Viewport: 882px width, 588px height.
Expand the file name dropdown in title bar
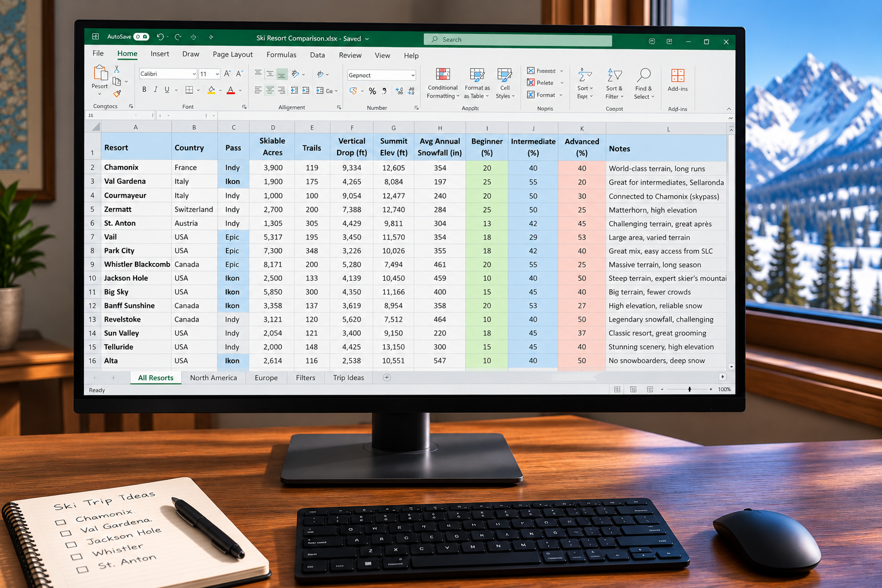coord(367,38)
